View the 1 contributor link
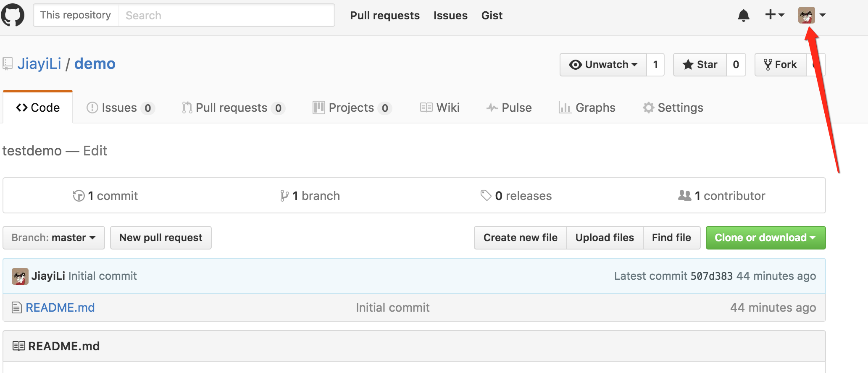Viewport: 868px width, 373px height. [x=722, y=196]
